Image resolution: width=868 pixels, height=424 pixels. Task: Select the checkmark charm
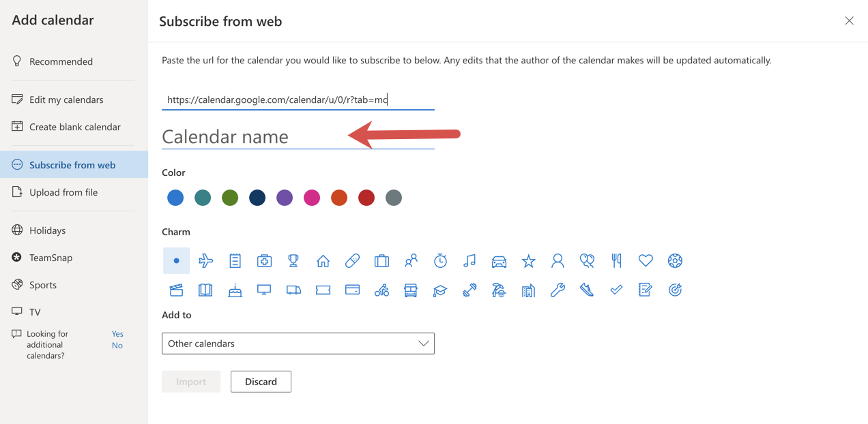click(x=616, y=290)
